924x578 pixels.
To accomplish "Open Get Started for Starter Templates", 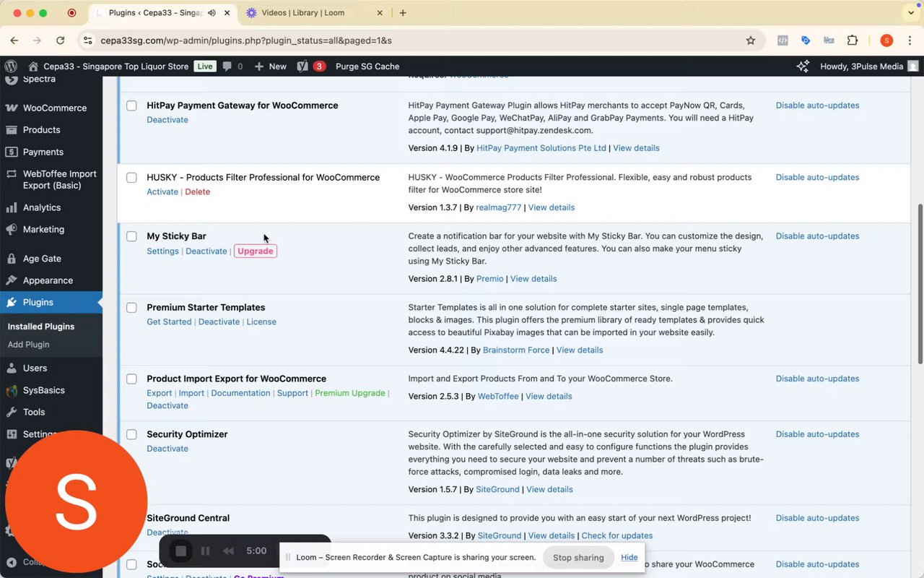I will click(169, 322).
